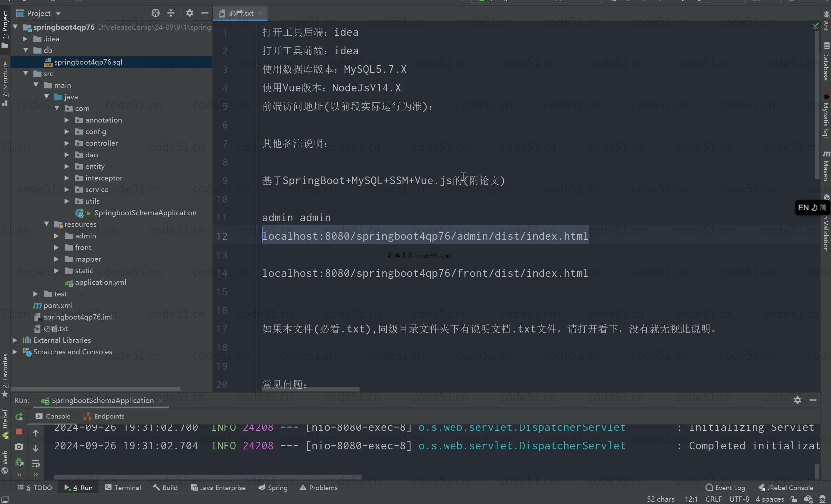Close the 必看.txt editor tab
Image resolution: width=831 pixels, height=504 pixels.
tap(260, 13)
